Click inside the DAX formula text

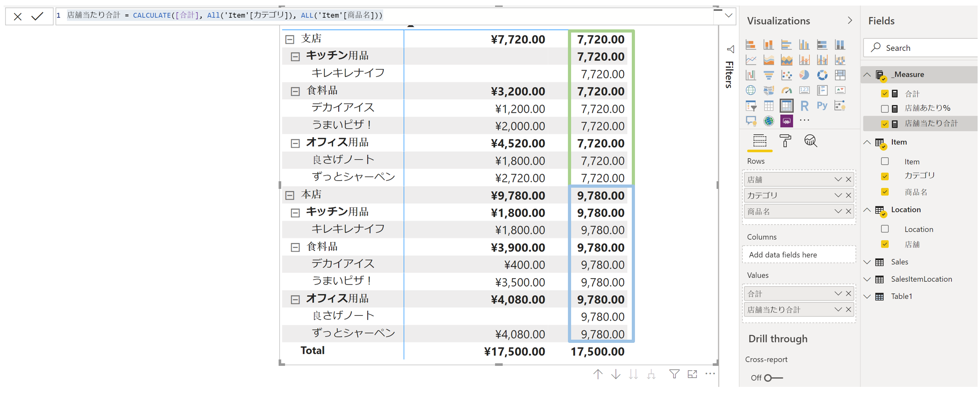(x=224, y=15)
